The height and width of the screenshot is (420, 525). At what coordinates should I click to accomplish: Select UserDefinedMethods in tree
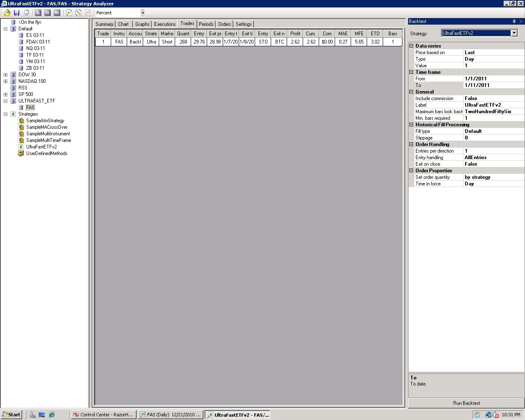47,153
